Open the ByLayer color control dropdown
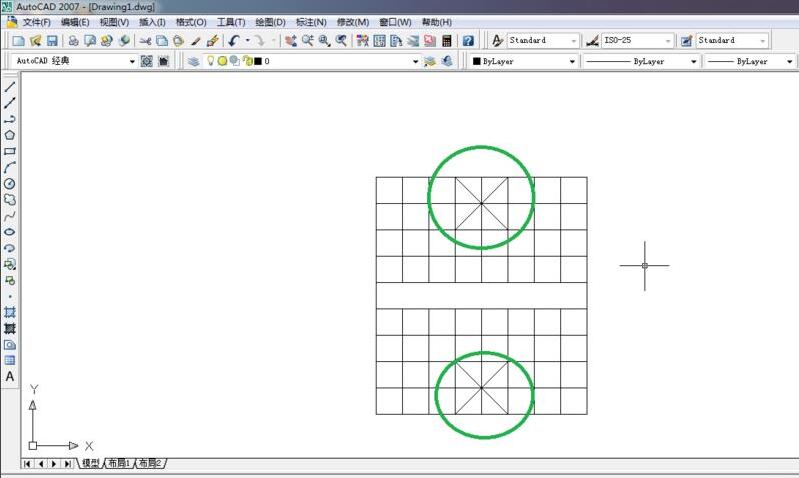This screenshot has height=478, width=799. coord(572,61)
